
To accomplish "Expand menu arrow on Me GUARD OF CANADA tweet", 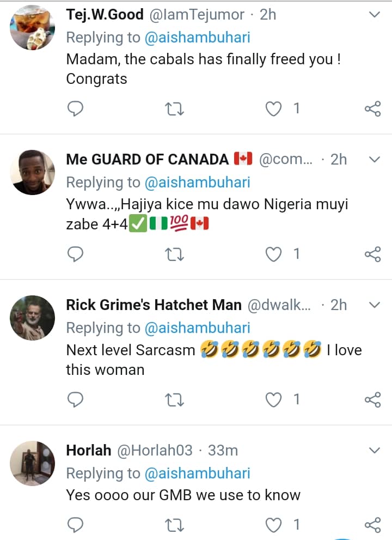I will (x=374, y=159).
